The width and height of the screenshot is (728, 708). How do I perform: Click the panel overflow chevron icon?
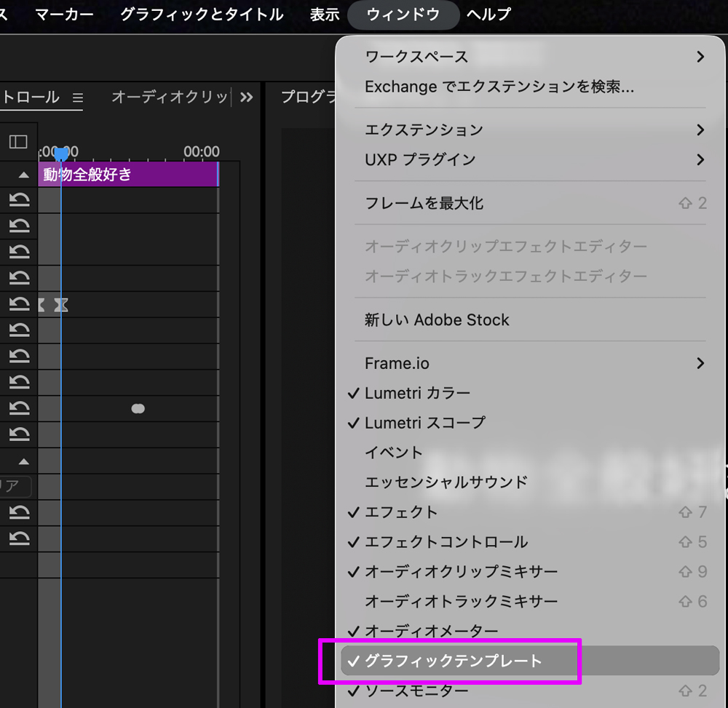pyautogui.click(x=247, y=97)
